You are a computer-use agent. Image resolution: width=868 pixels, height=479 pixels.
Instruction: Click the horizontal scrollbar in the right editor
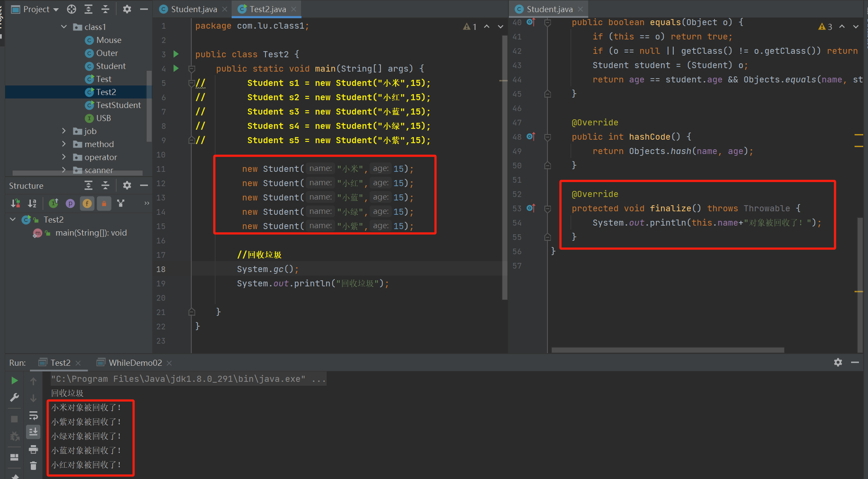point(667,350)
